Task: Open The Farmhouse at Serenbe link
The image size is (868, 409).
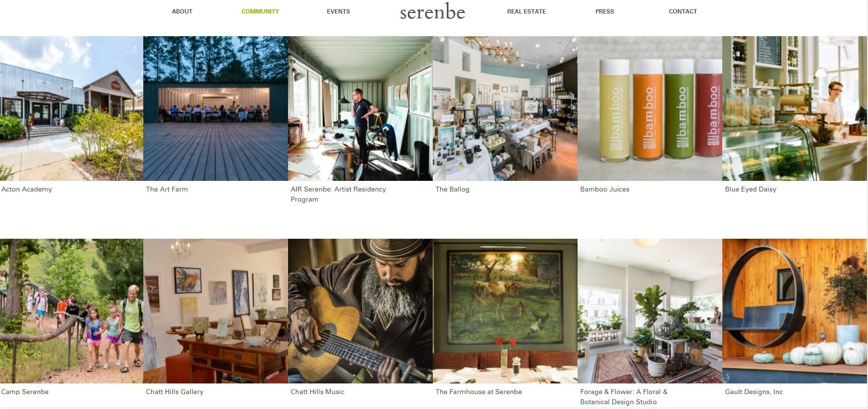Action: click(479, 392)
